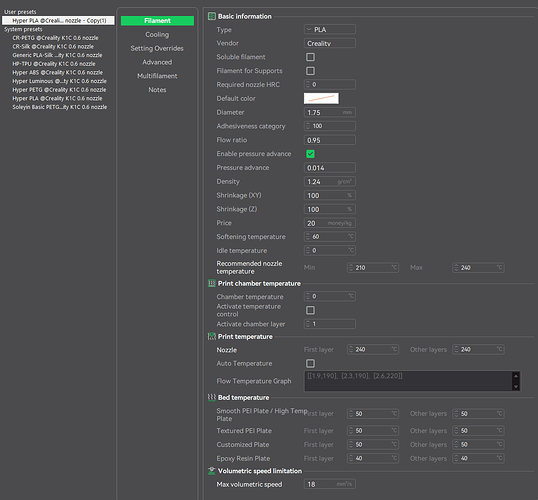
Task: Click scroll arrow on Flow Temperature Graph
Action: point(516,381)
